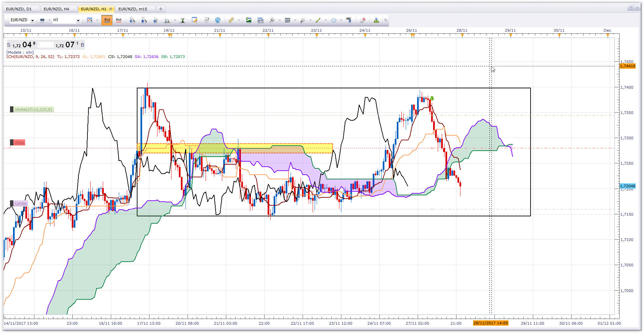Viewport: 644px width, 333px height.
Task: Click the Stop order label
Action: (x=18, y=142)
